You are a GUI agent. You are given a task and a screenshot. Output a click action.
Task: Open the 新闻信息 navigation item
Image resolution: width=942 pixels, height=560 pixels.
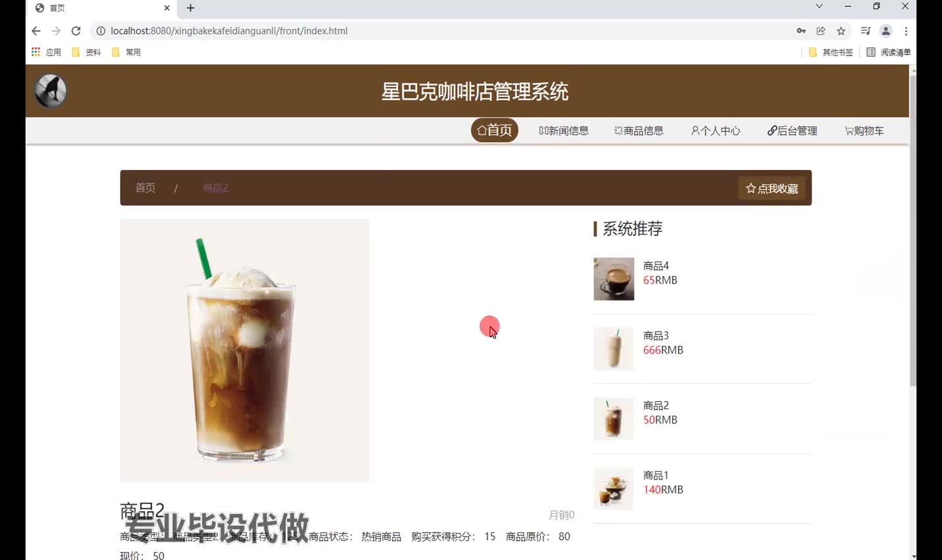click(x=564, y=130)
